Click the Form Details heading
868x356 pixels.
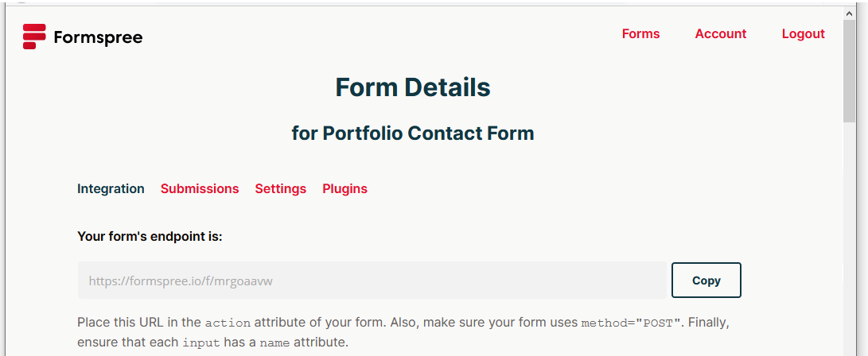coord(412,87)
